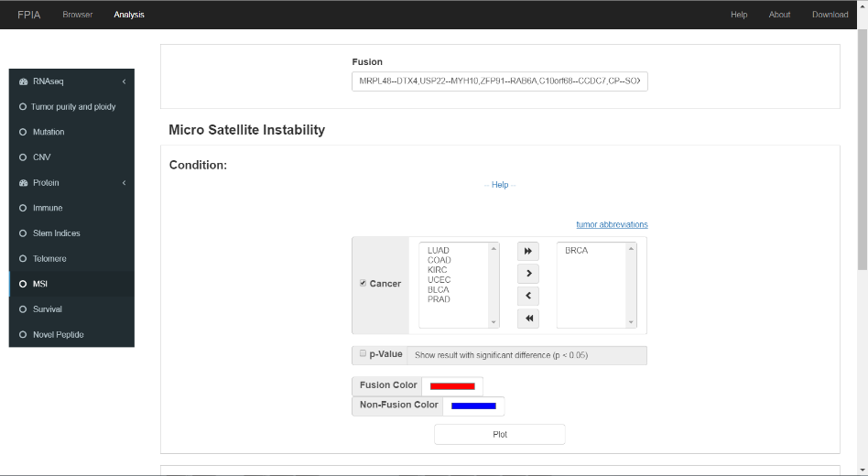Select BRCA in chosen cancer list

(x=576, y=251)
